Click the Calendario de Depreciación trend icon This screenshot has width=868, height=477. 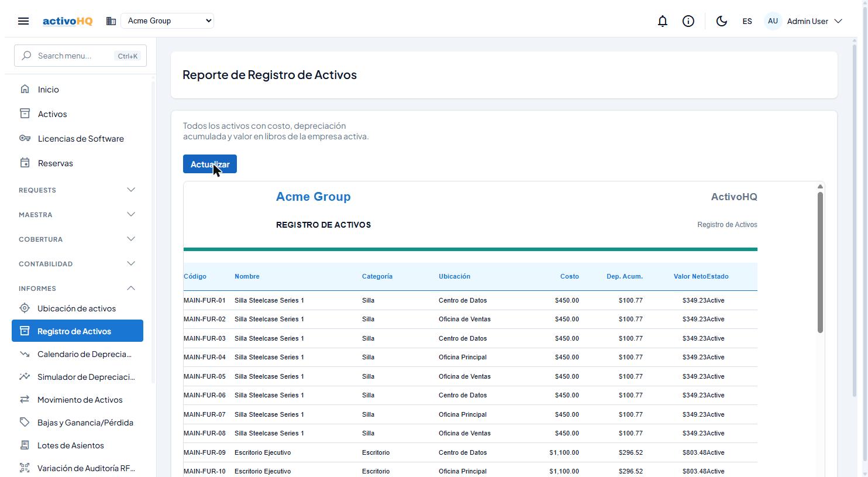(25, 354)
